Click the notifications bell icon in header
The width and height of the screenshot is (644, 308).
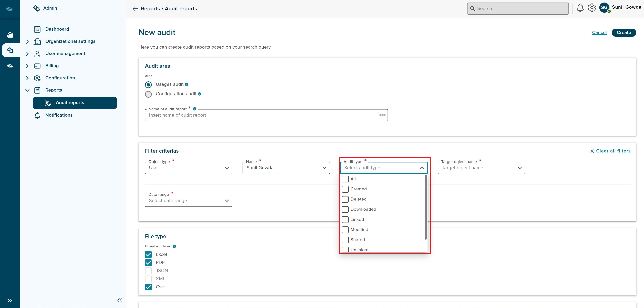pos(580,8)
